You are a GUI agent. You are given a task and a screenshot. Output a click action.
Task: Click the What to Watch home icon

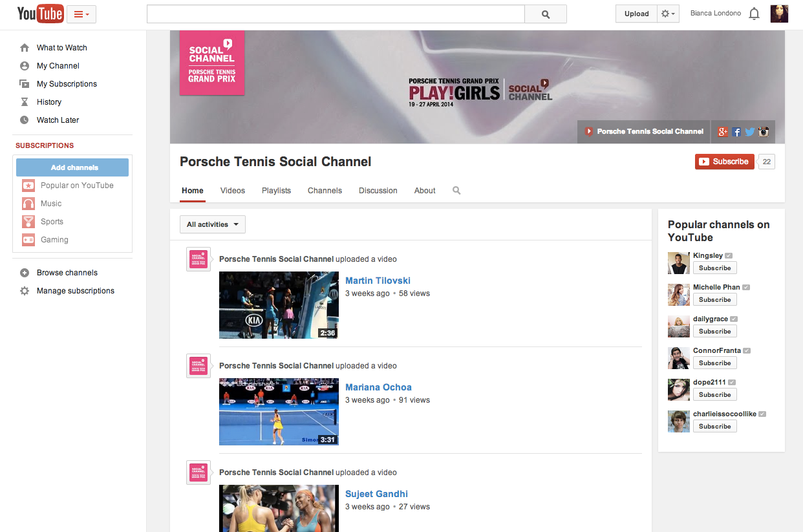25,48
